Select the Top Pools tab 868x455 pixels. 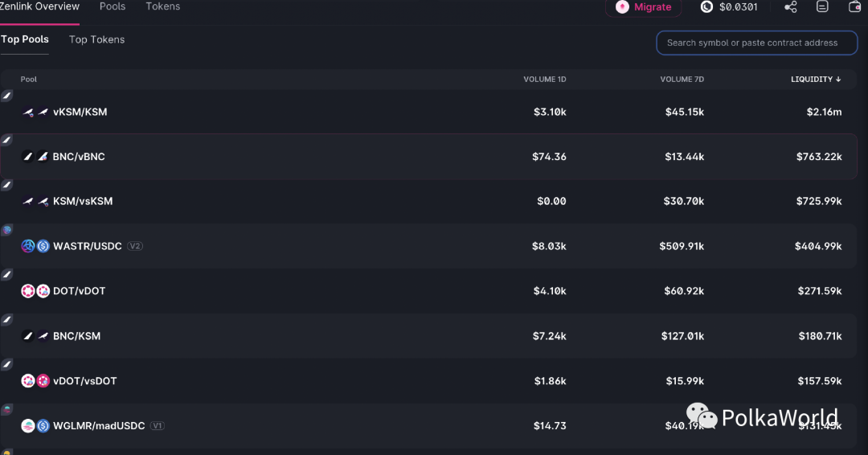(x=25, y=39)
